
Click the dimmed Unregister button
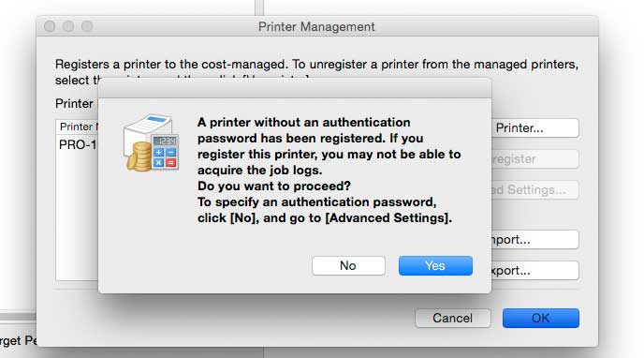[535, 159]
